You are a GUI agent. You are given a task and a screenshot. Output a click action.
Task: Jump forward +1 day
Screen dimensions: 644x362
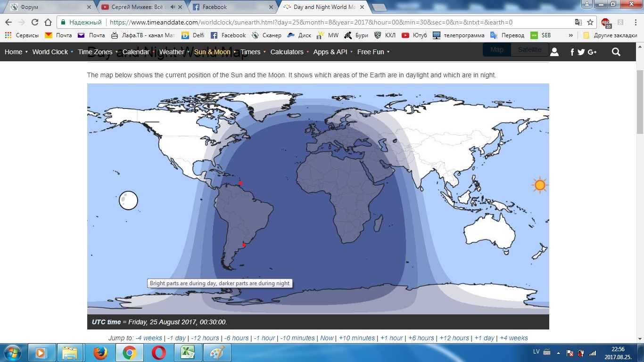(x=484, y=338)
